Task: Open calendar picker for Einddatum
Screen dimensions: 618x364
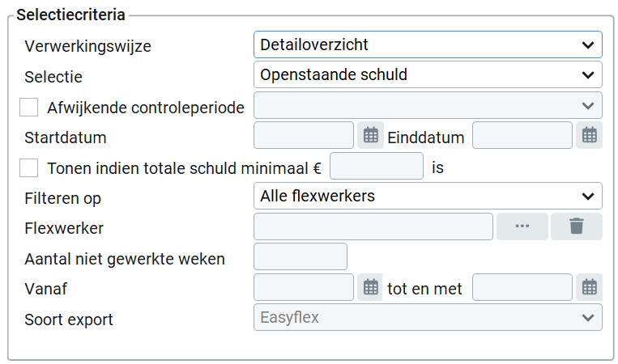Action: pyautogui.click(x=589, y=136)
